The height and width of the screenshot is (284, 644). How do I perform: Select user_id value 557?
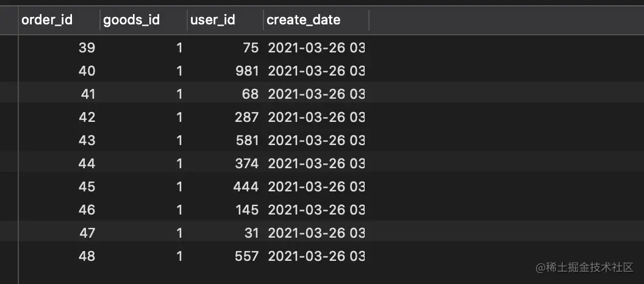246,257
